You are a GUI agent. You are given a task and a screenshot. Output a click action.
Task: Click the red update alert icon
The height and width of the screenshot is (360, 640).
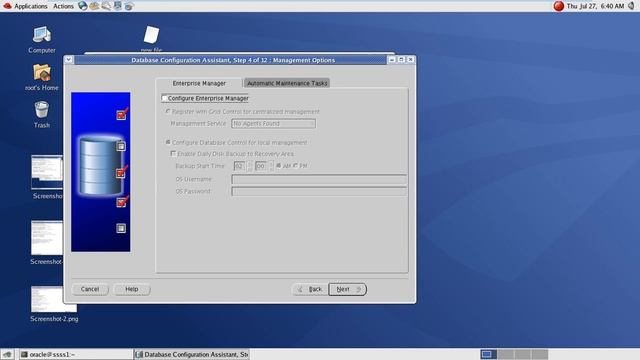click(558, 6)
